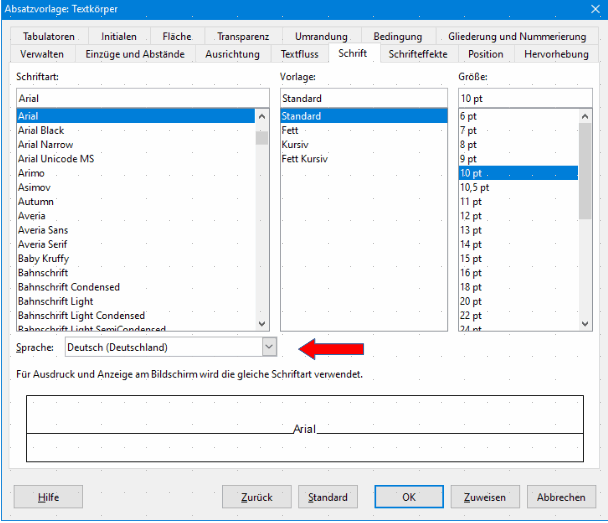Click the Zuweisen button
Screen dimensions: 608x523
[x=485, y=497]
